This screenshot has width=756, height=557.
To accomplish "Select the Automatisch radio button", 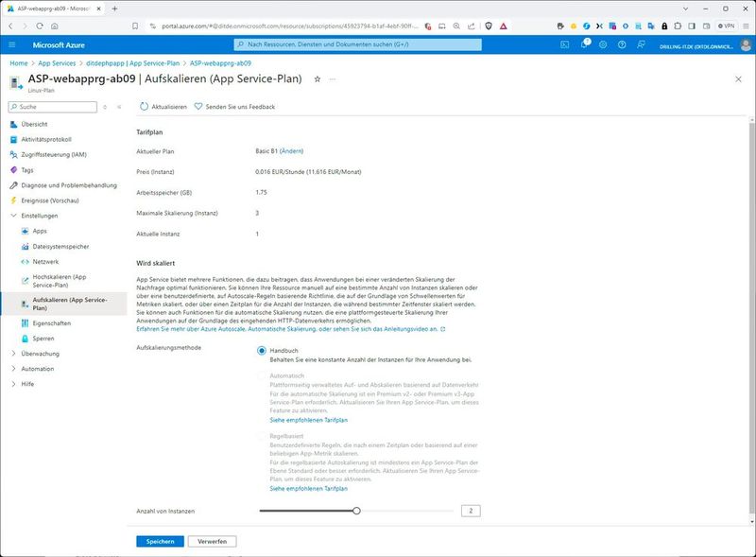I will [262, 375].
